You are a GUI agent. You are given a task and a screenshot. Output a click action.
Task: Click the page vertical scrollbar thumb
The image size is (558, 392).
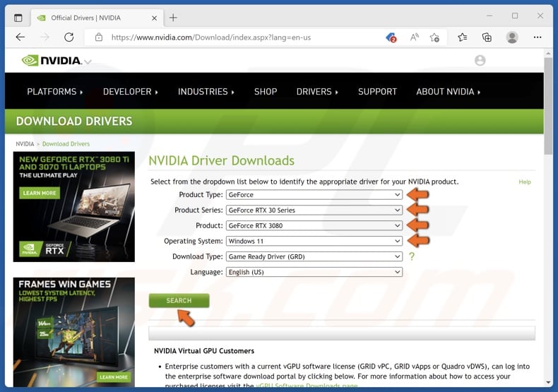pos(548,106)
